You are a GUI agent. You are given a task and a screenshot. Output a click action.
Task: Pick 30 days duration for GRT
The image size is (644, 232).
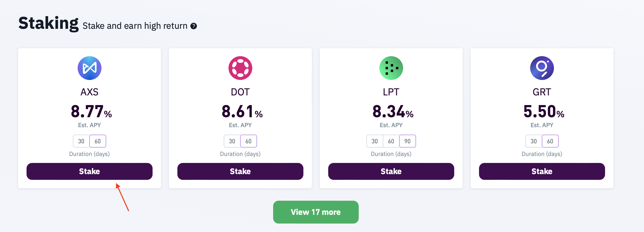pyautogui.click(x=534, y=141)
